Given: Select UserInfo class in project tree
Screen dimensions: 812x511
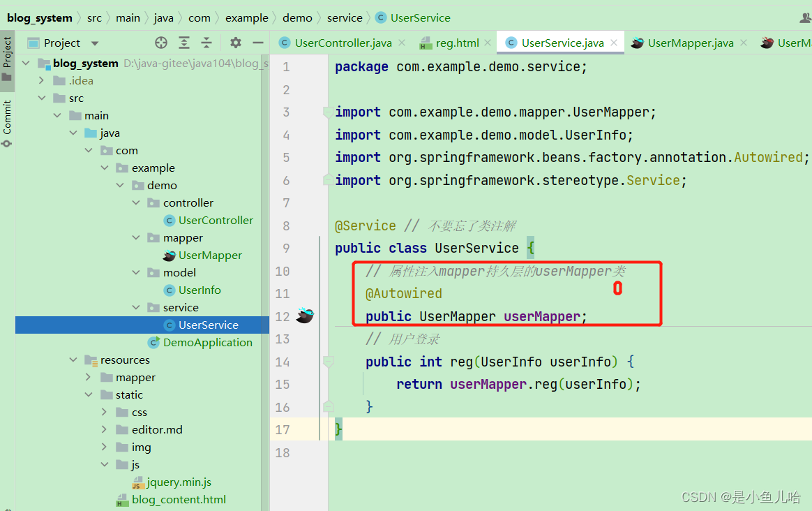Looking at the screenshot, I should pyautogui.click(x=200, y=290).
